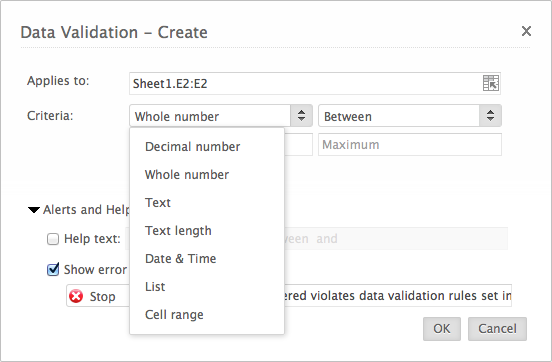Enable the Help text checkbox

(x=53, y=239)
